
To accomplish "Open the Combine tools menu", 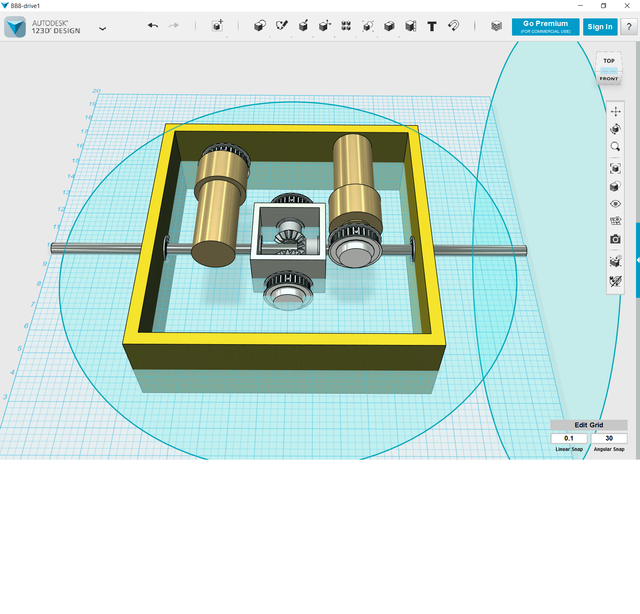I will (389, 26).
